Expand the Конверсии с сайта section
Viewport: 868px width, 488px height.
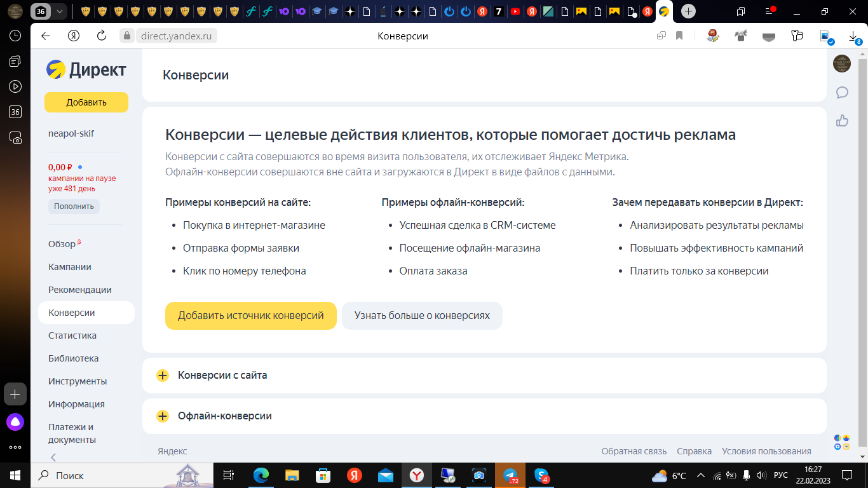click(x=161, y=375)
